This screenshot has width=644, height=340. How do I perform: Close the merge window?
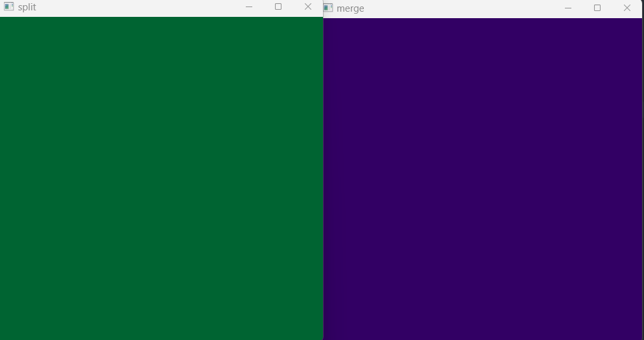pyautogui.click(x=626, y=8)
